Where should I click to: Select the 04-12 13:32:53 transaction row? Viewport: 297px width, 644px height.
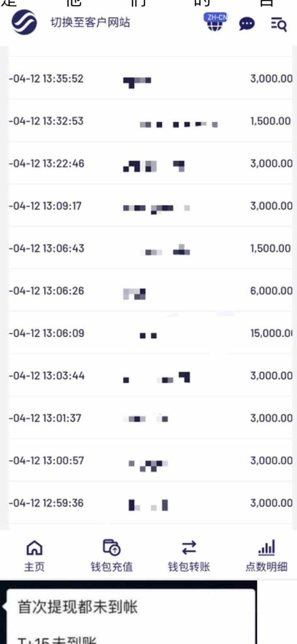pyautogui.click(x=148, y=121)
